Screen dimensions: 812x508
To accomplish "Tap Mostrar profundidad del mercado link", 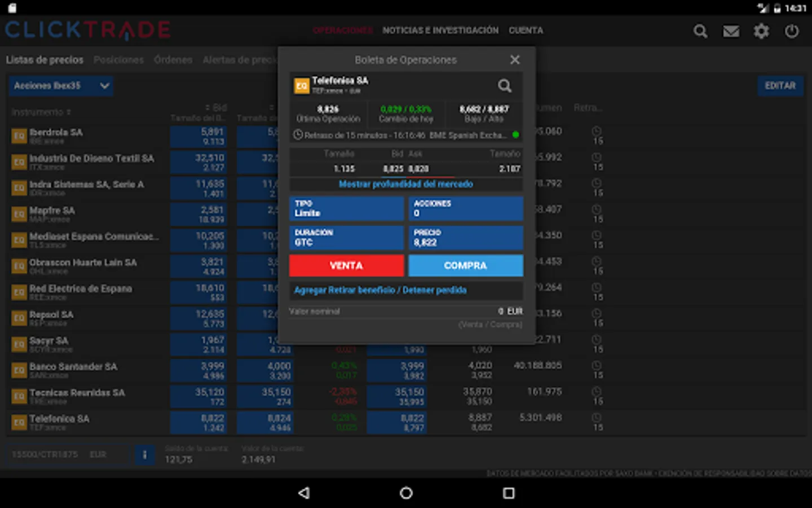I will (x=406, y=184).
